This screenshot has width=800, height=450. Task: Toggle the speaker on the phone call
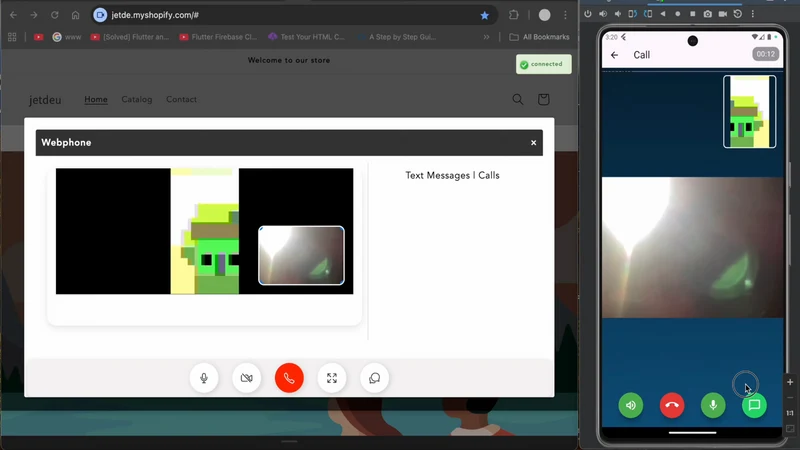[x=631, y=406]
